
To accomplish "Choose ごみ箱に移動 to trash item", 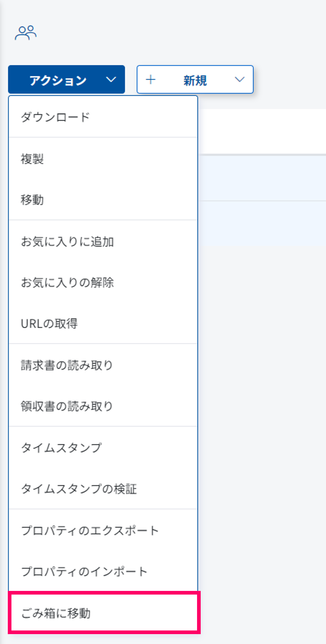I will (56, 613).
